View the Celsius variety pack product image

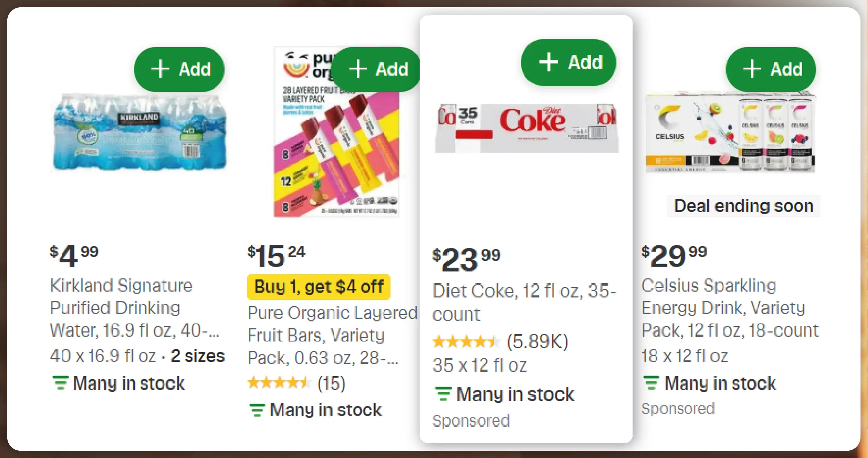tap(730, 133)
